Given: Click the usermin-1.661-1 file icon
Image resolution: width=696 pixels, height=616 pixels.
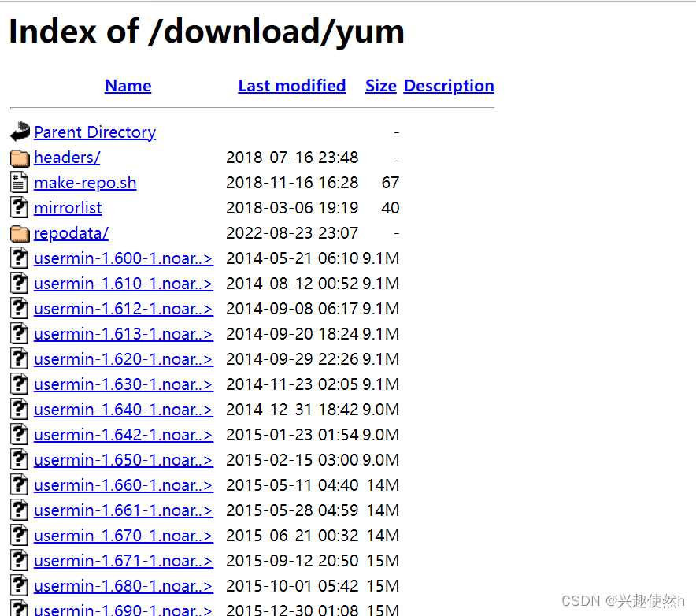Looking at the screenshot, I should pos(19,510).
